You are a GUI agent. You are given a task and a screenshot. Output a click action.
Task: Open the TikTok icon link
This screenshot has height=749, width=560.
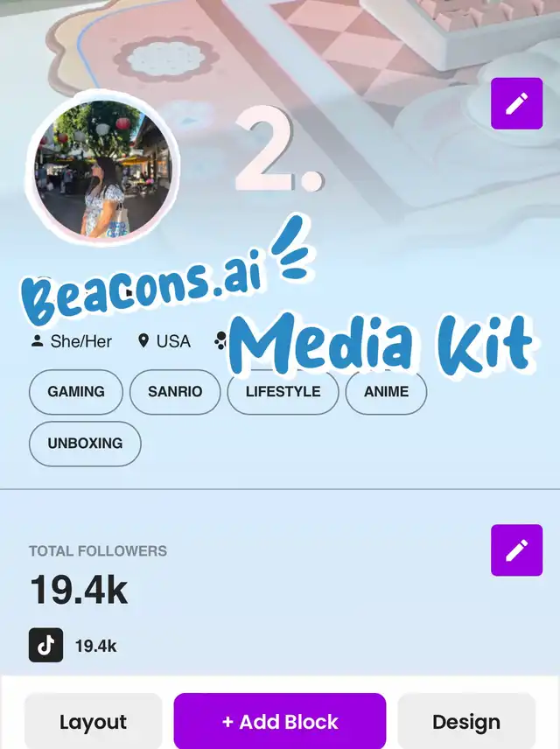tap(45, 645)
